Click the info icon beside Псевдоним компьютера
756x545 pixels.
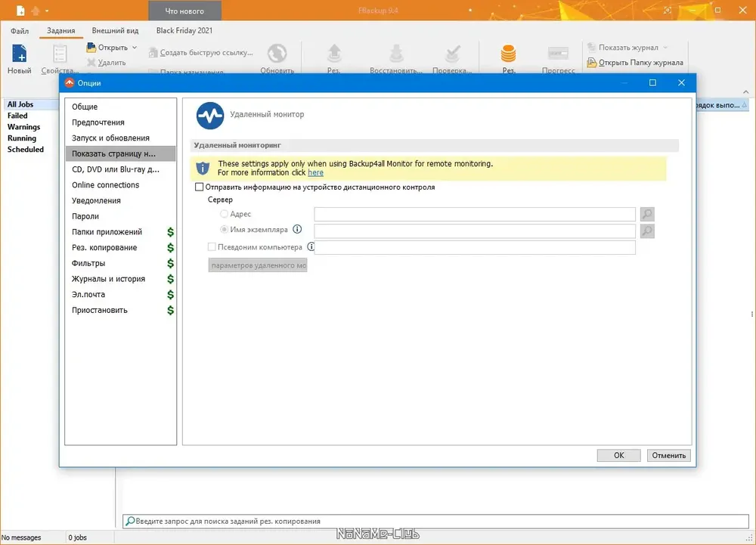(x=311, y=246)
